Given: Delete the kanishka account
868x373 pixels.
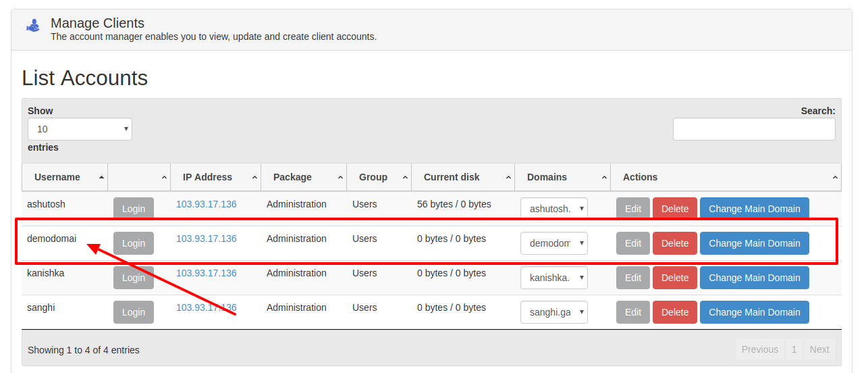Looking at the screenshot, I should 675,278.
